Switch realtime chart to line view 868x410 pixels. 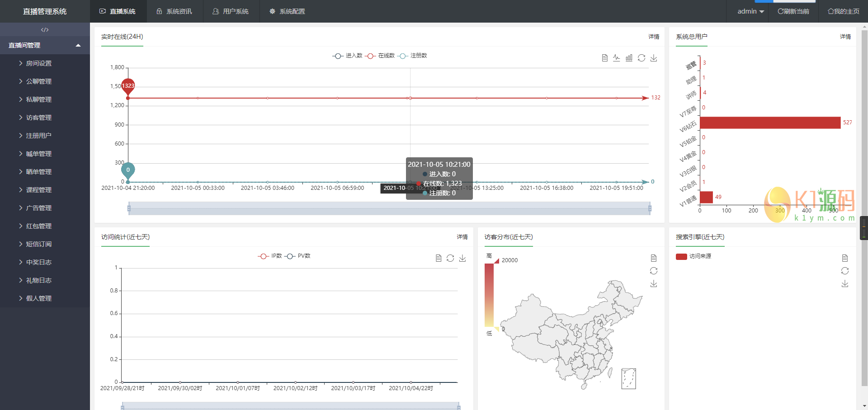[617, 58]
